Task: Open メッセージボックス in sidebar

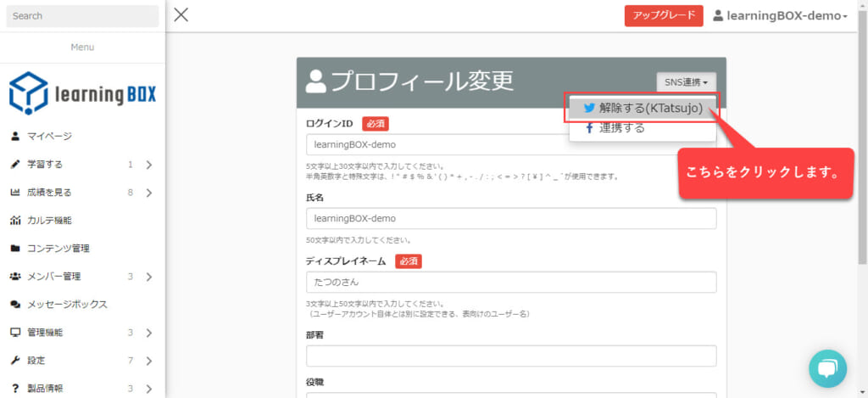Action: click(67, 305)
